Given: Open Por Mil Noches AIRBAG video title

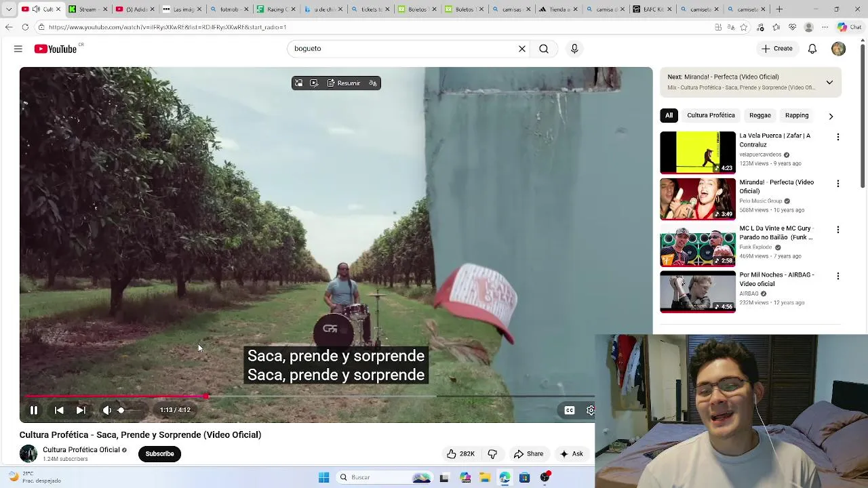Looking at the screenshot, I should (x=776, y=279).
